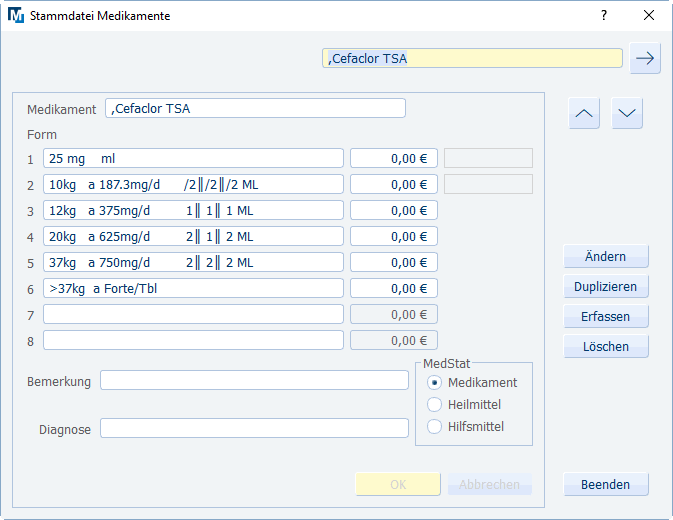This screenshot has width=673, height=520.
Task: Click the Bemerkung text field
Action: click(254, 381)
